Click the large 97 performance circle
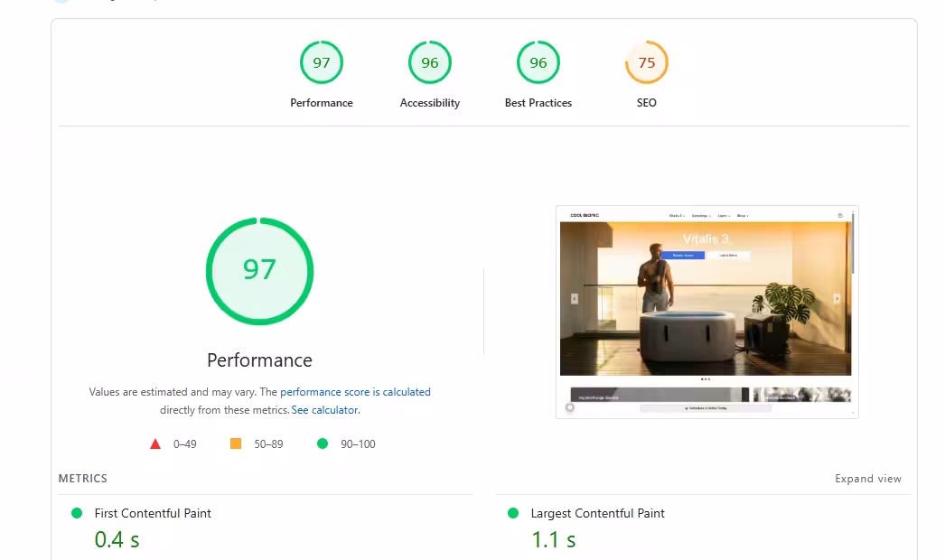 pyautogui.click(x=260, y=271)
